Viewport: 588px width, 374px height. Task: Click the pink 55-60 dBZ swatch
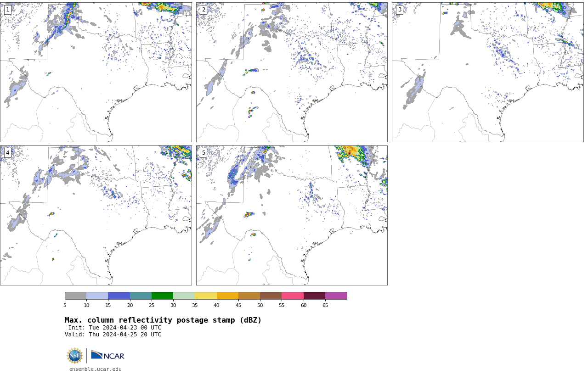pos(293,296)
